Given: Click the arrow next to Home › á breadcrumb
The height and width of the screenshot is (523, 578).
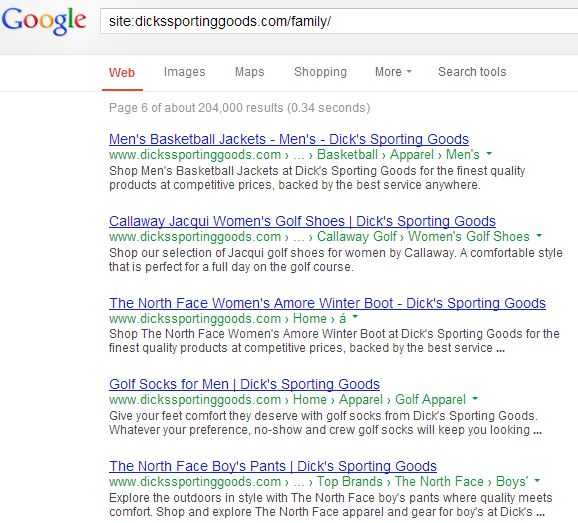Looking at the screenshot, I should (355, 317).
